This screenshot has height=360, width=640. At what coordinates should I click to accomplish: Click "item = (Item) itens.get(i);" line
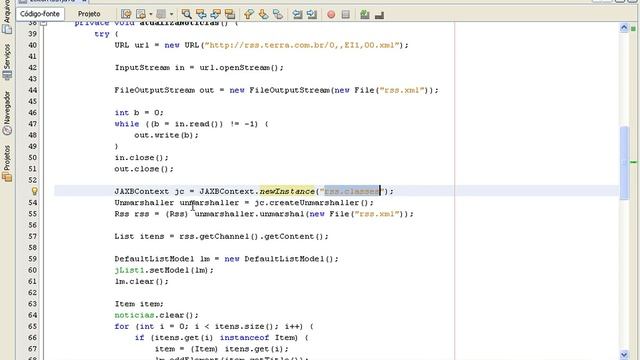(x=221, y=349)
